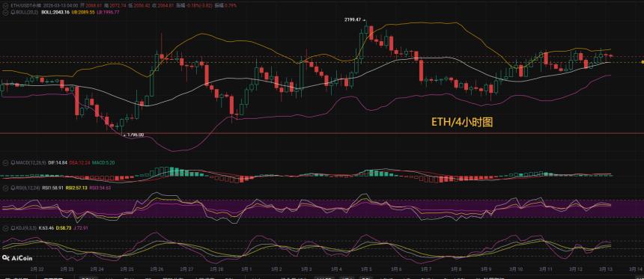This screenshot has width=644, height=279.
Task: Click the 3月 13 date label
Action: pyautogui.click(x=607, y=269)
